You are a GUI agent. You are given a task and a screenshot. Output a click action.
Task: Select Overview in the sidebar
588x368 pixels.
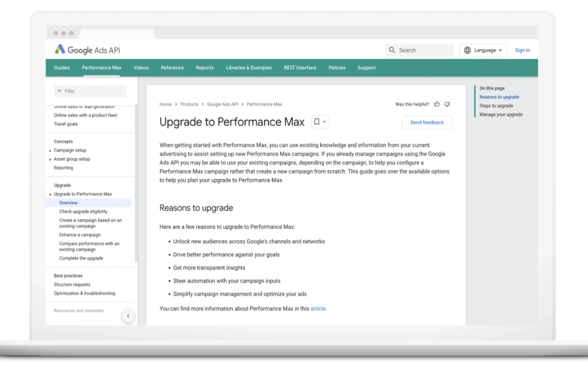click(68, 203)
